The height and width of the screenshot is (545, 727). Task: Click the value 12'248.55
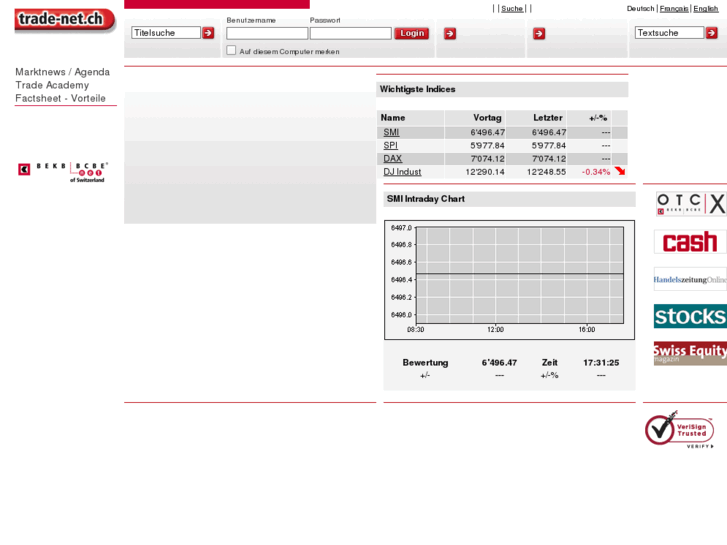[x=546, y=172]
